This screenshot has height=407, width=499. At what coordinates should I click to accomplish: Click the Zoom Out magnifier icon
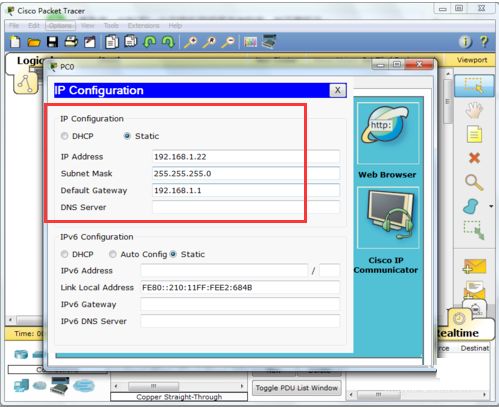228,42
